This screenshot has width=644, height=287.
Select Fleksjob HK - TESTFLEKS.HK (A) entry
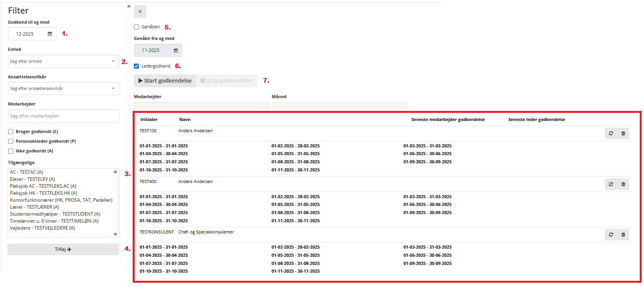tap(43, 193)
